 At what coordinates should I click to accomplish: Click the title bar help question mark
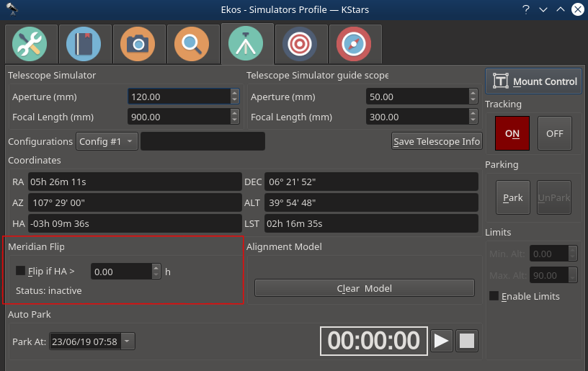[x=526, y=9]
